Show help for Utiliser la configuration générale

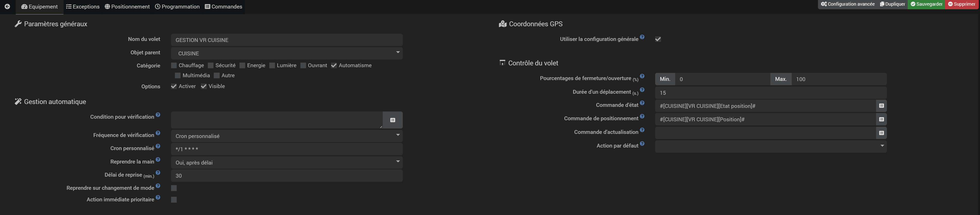642,37
